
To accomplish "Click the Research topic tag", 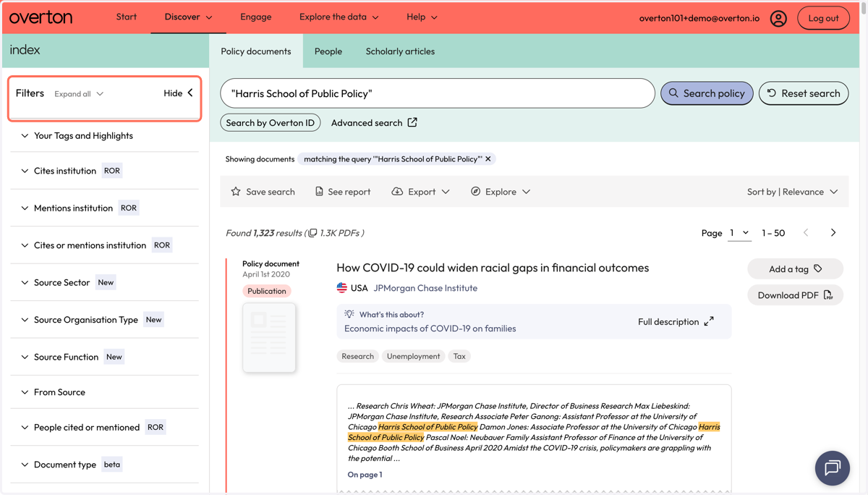I will coord(358,356).
